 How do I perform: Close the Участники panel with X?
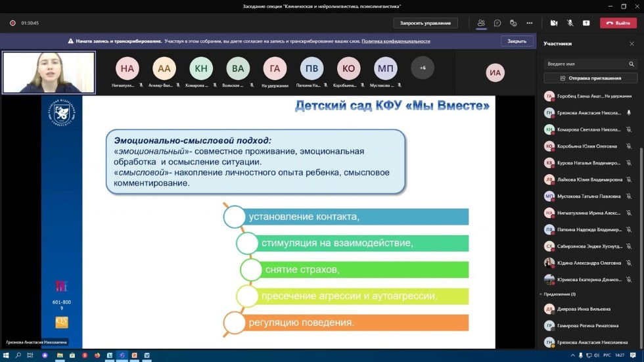click(632, 44)
